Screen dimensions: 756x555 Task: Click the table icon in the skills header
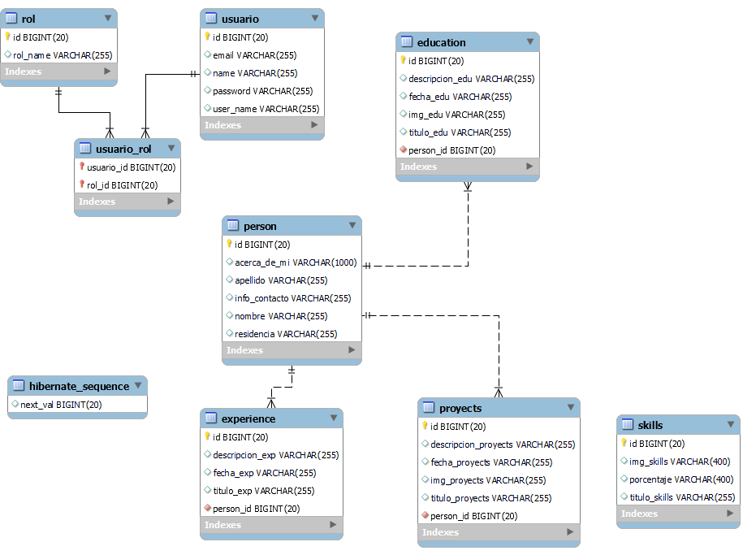coord(626,424)
